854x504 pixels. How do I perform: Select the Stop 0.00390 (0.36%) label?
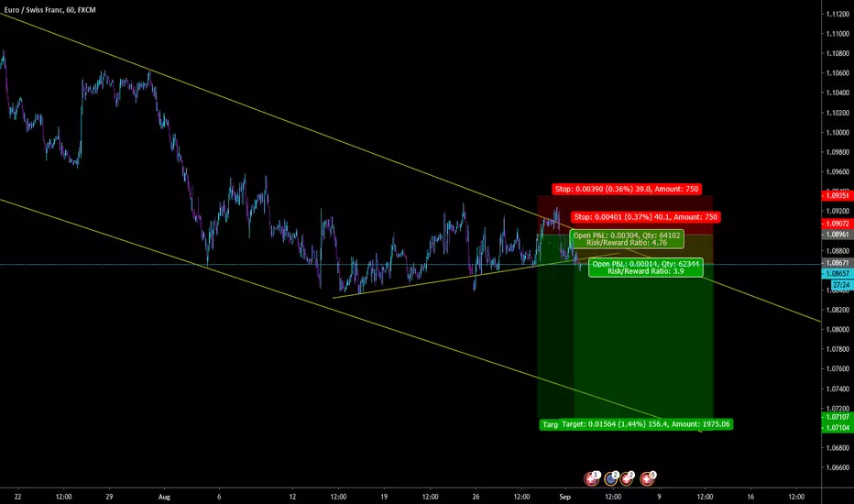pos(627,189)
